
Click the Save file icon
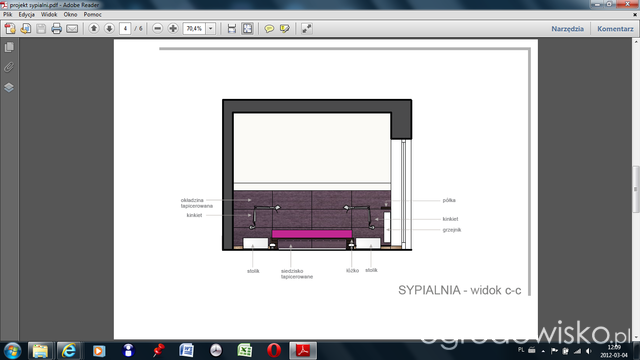click(x=41, y=29)
